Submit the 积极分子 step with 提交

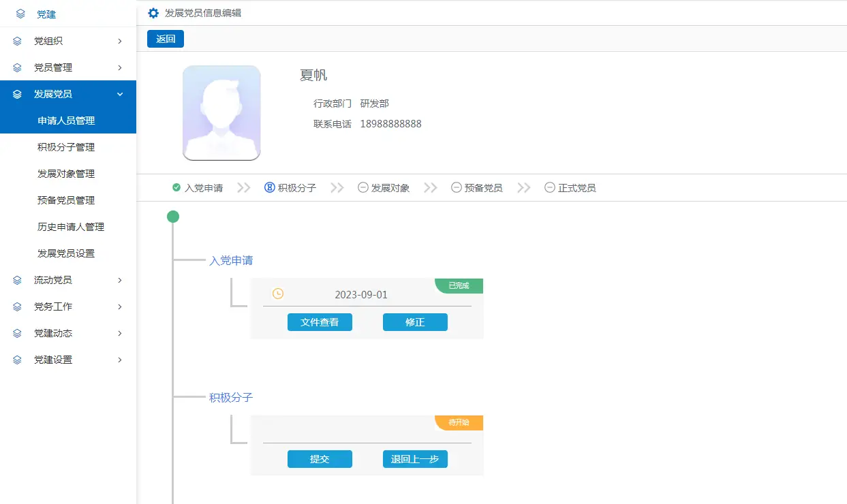[x=320, y=459]
